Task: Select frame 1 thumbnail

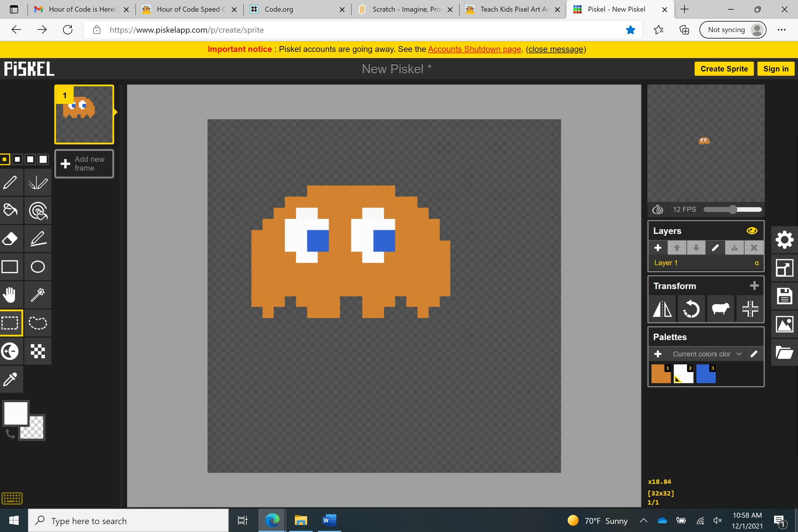Action: (x=84, y=114)
